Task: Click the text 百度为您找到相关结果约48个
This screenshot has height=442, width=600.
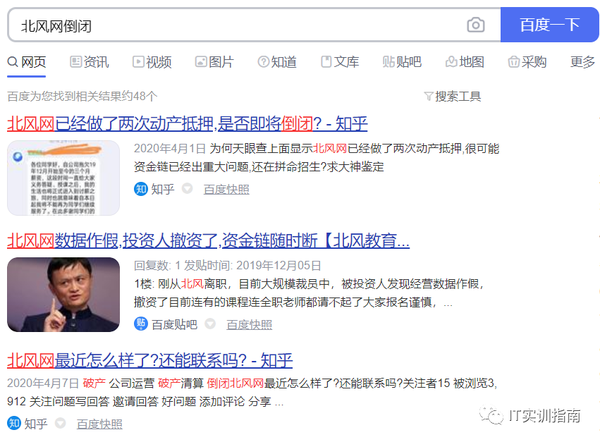Action: click(x=82, y=96)
